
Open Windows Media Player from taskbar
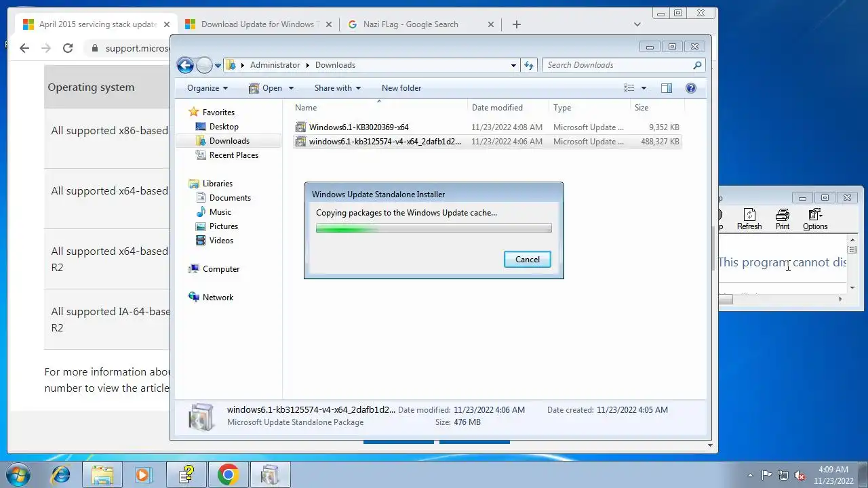143,475
